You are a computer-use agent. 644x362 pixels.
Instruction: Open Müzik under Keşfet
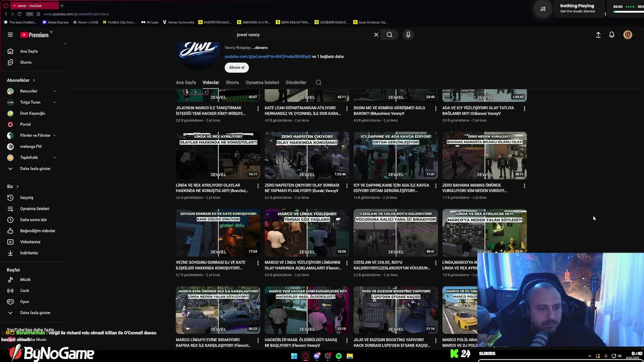[x=33, y=280]
